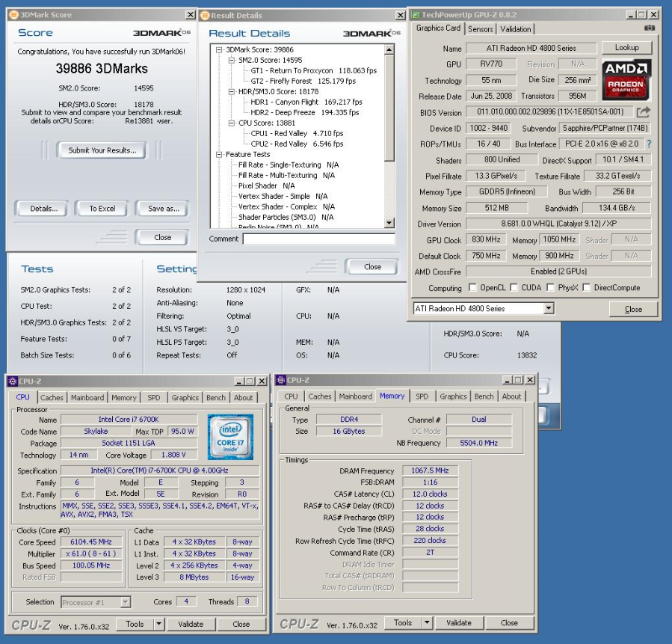Click the Close button in GPU-Z window
This screenshot has height=644, width=672.
point(633,309)
